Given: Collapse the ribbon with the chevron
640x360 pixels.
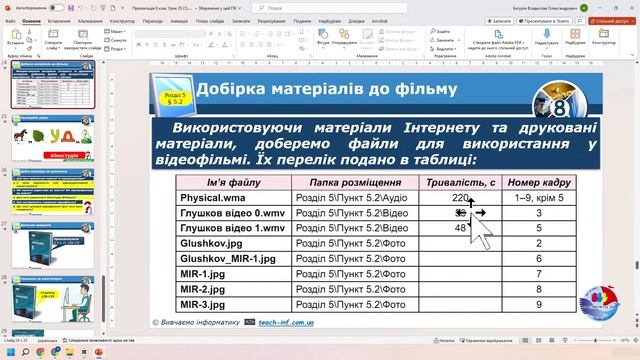Looking at the screenshot, I should click(632, 55).
